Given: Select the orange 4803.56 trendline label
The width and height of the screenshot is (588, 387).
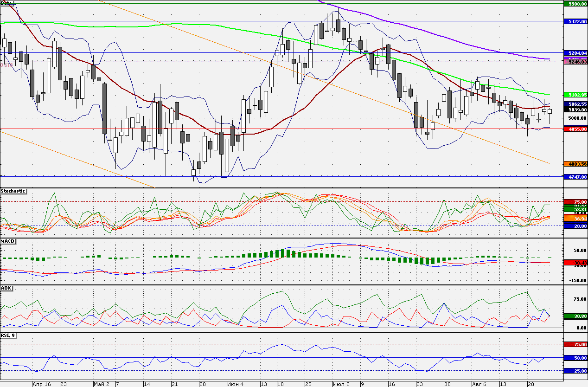Looking at the screenshot, I should coord(575,164).
